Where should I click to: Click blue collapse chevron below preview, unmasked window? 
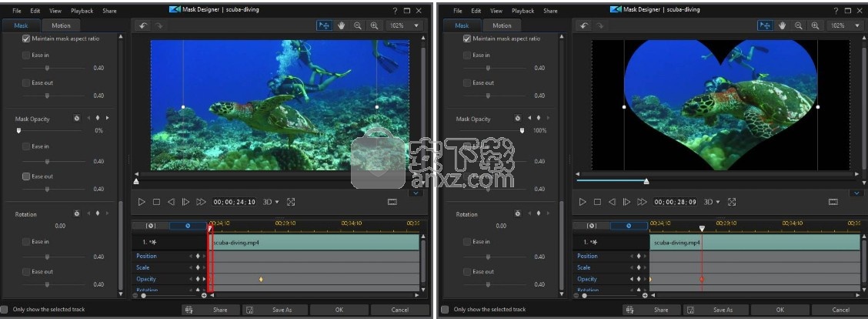point(416,193)
